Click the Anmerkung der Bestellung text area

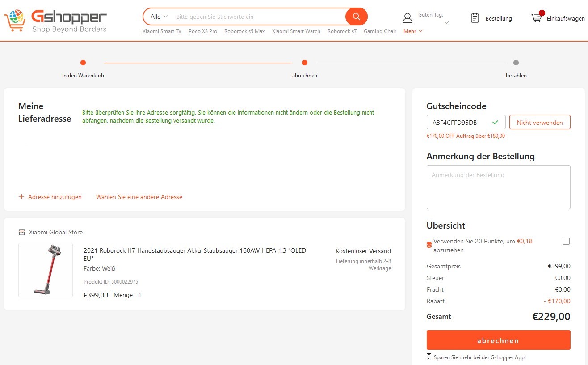pyautogui.click(x=498, y=187)
